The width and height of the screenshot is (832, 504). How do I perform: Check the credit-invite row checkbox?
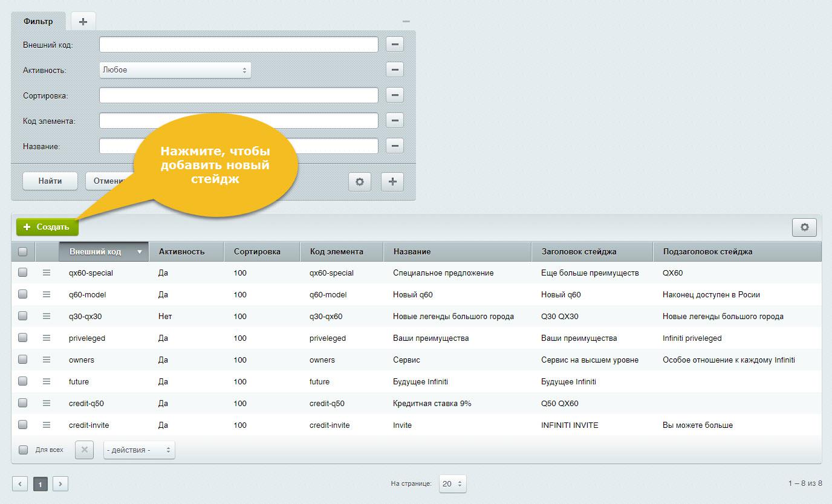22,425
